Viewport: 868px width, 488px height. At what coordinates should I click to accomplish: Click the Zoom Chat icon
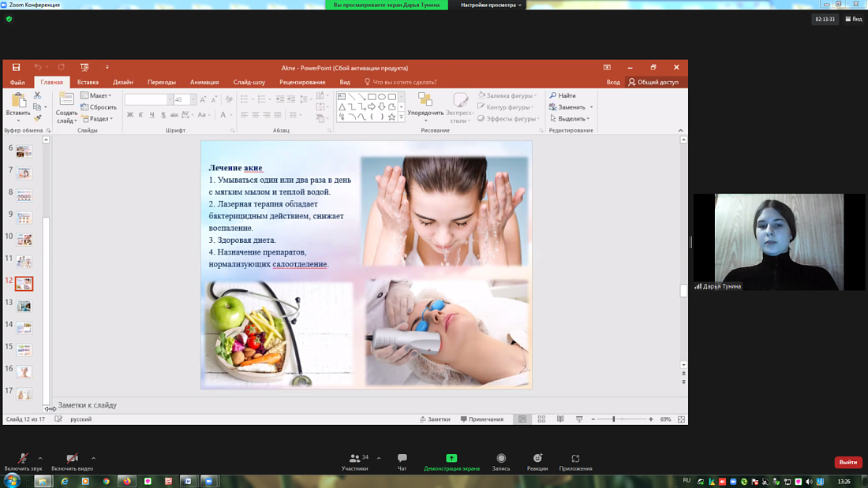pyautogui.click(x=402, y=459)
